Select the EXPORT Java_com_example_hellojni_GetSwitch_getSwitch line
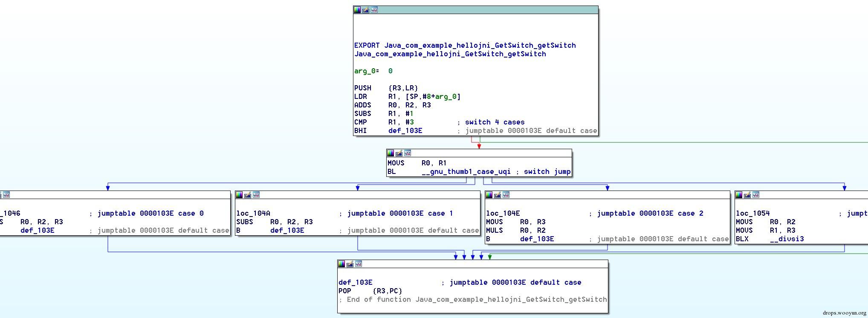The width and height of the screenshot is (868, 318). tap(465, 45)
